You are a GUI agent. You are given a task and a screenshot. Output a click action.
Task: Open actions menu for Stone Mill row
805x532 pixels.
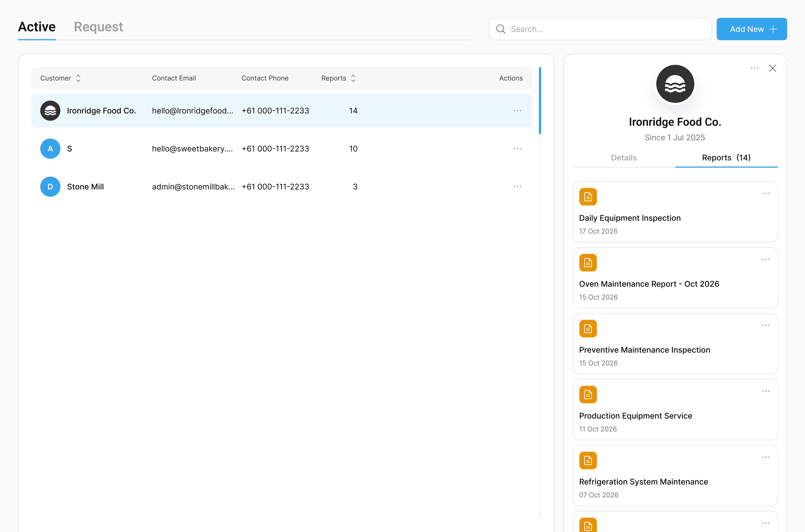(x=517, y=187)
